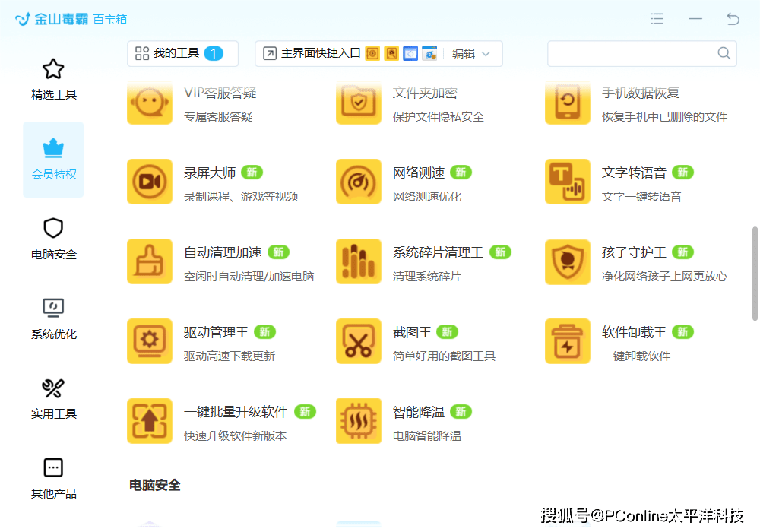Launch the 系统碎片清理王 icon
760x532 pixels.
(x=359, y=261)
